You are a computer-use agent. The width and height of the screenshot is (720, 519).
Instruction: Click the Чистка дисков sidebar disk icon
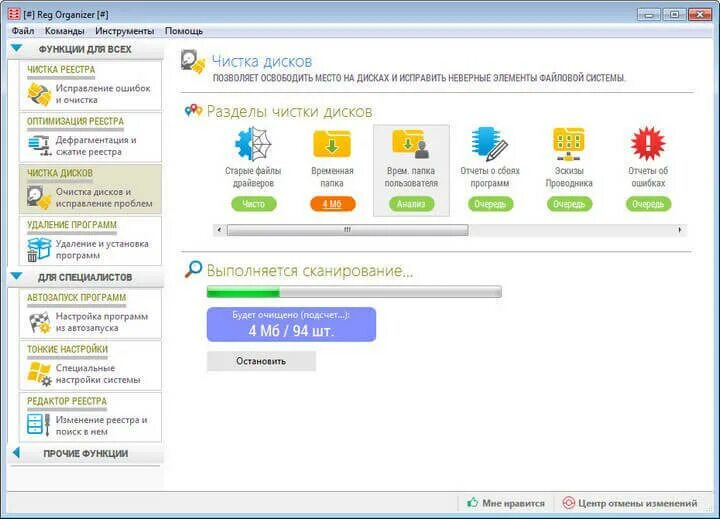[39, 197]
